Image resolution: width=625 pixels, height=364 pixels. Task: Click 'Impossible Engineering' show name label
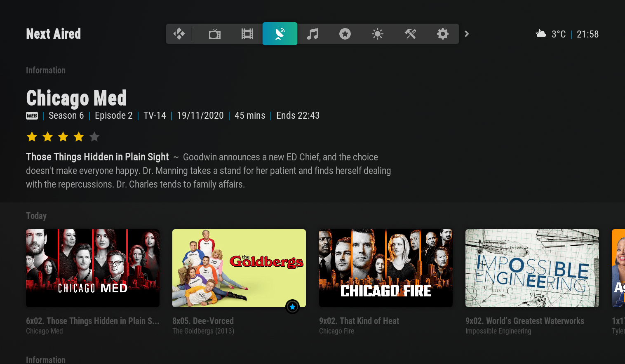pos(498,331)
